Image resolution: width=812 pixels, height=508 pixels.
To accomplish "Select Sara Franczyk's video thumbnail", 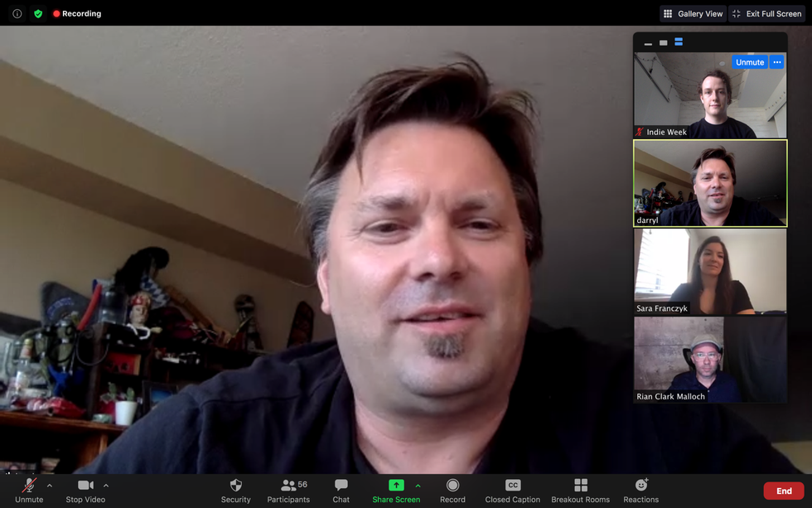I will coord(710,271).
